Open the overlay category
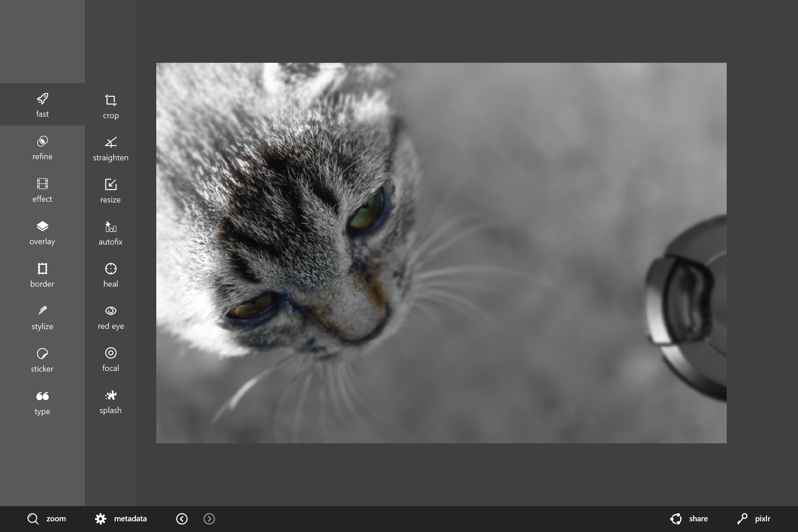This screenshot has width=798, height=532. click(x=42, y=232)
